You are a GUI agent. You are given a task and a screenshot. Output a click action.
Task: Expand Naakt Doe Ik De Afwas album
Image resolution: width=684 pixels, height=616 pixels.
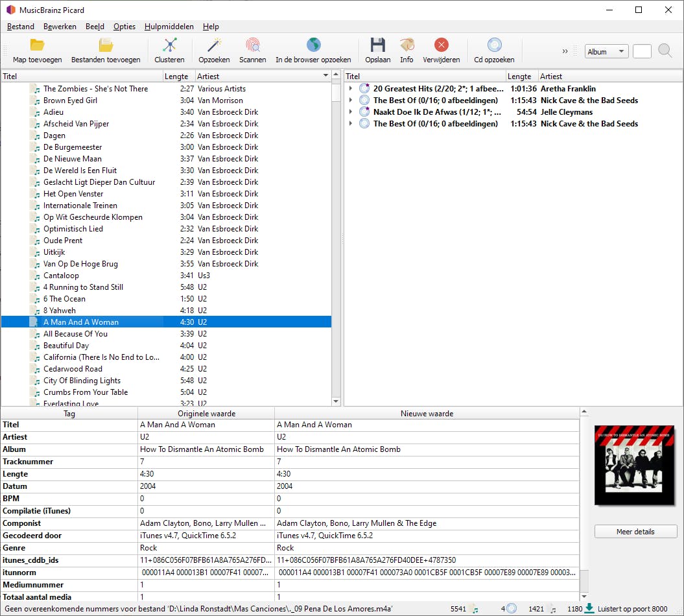click(x=351, y=112)
